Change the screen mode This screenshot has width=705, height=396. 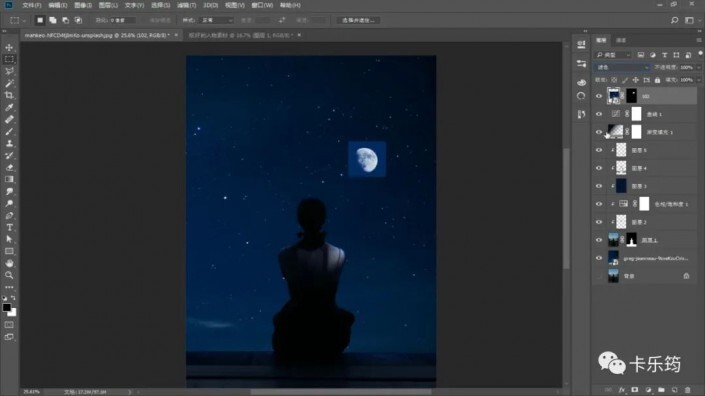[x=9, y=337]
